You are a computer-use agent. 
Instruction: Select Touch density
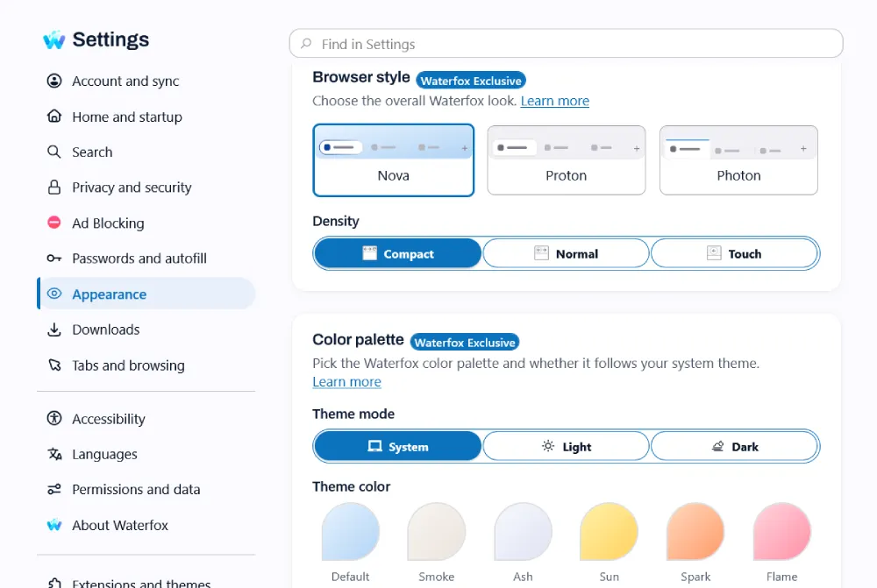[x=734, y=254]
